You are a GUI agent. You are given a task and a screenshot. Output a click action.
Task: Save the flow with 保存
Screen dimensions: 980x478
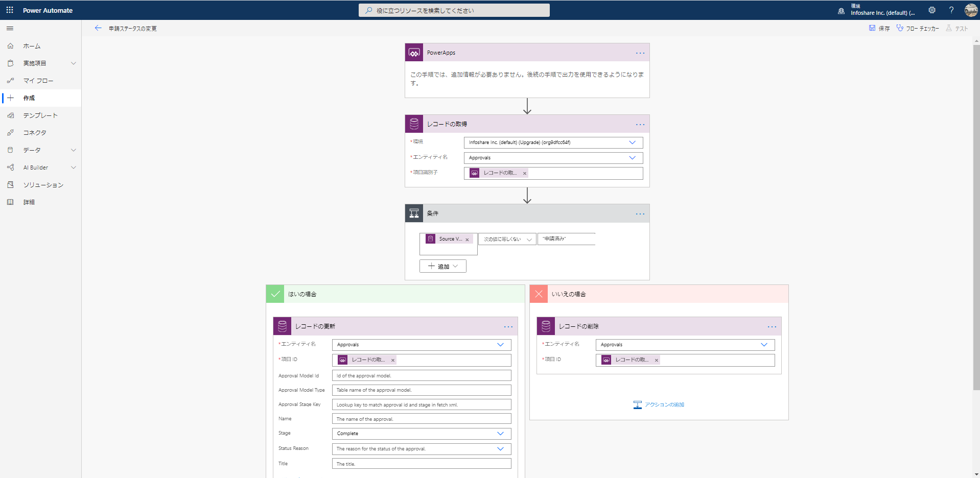point(879,29)
